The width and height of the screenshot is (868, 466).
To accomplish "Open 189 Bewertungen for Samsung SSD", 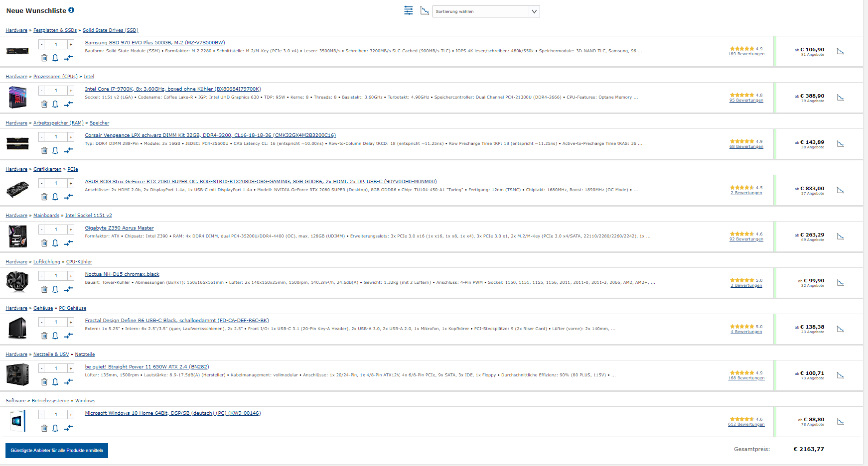I will point(746,54).
